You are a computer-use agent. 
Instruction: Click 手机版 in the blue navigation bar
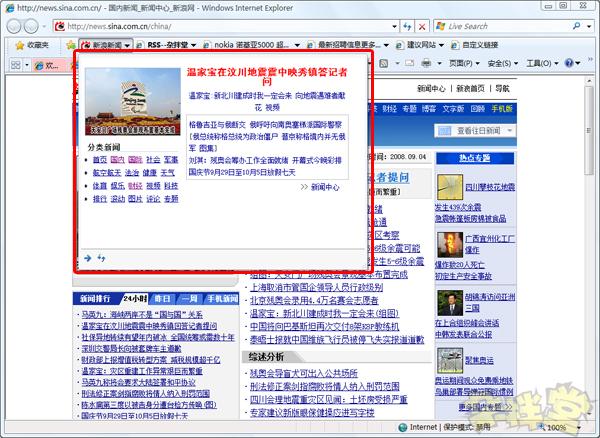coord(502,109)
